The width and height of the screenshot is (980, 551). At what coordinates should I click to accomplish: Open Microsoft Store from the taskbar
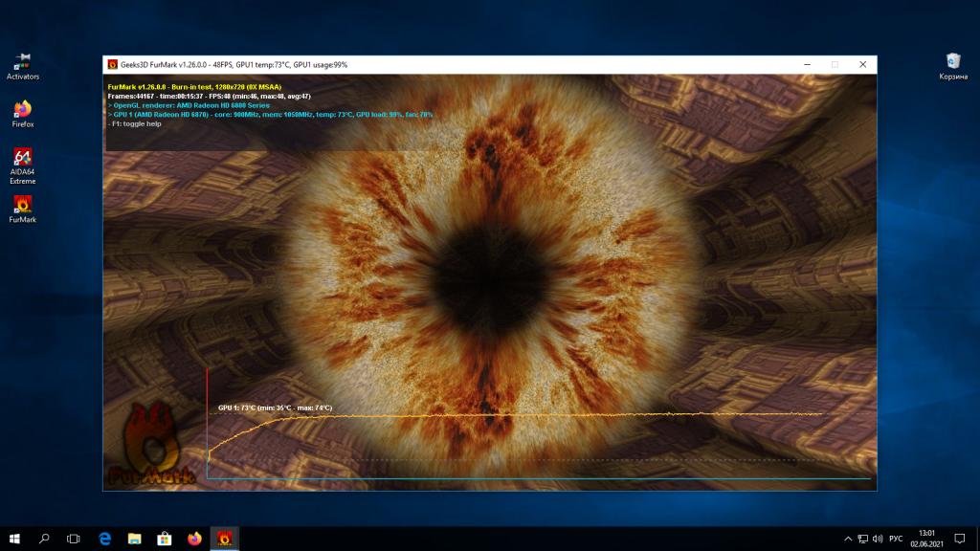[x=164, y=539]
